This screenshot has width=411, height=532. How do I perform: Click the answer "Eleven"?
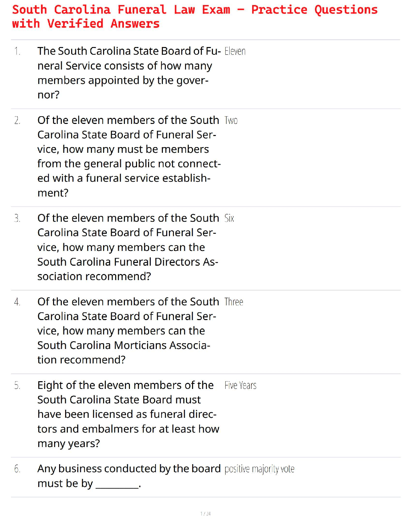[x=235, y=51]
